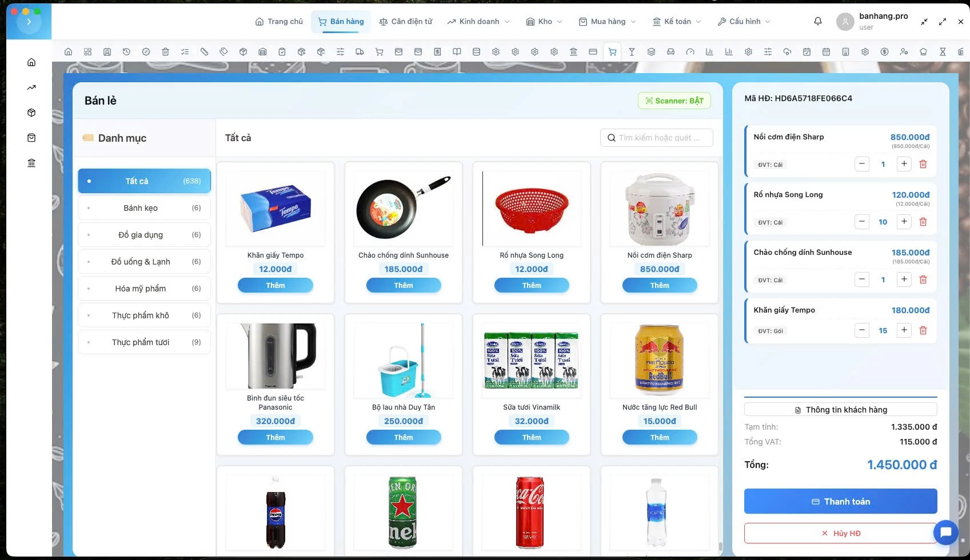Click Thêm under Nước tăng lực Red Bull
Viewport: 970px width, 560px height.
[x=660, y=437]
